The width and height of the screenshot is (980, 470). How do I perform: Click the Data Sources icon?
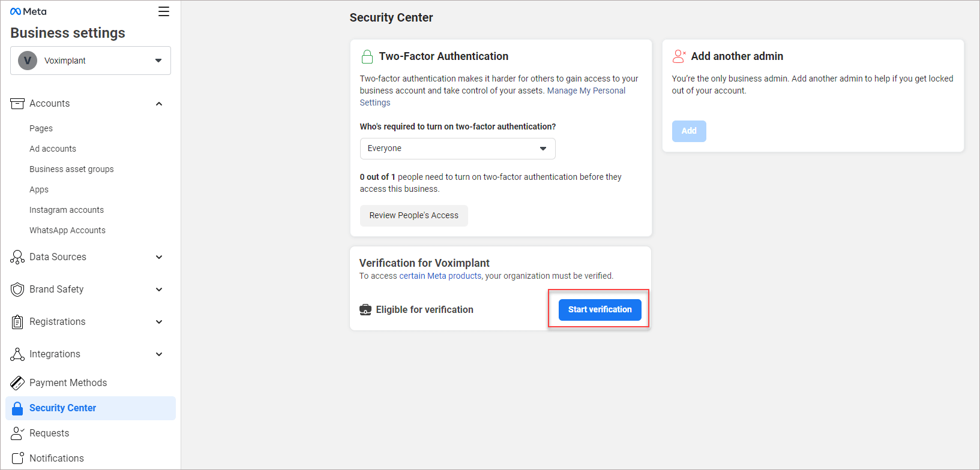[x=17, y=257]
